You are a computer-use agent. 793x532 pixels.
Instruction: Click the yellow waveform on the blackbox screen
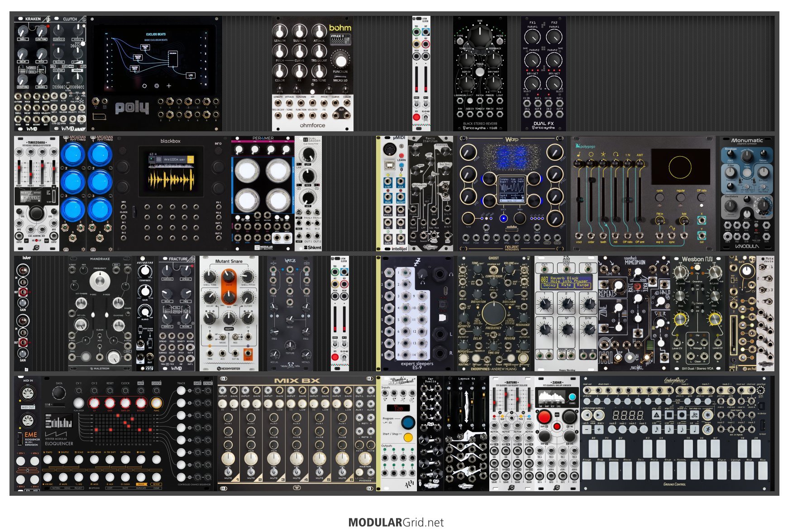(x=171, y=180)
